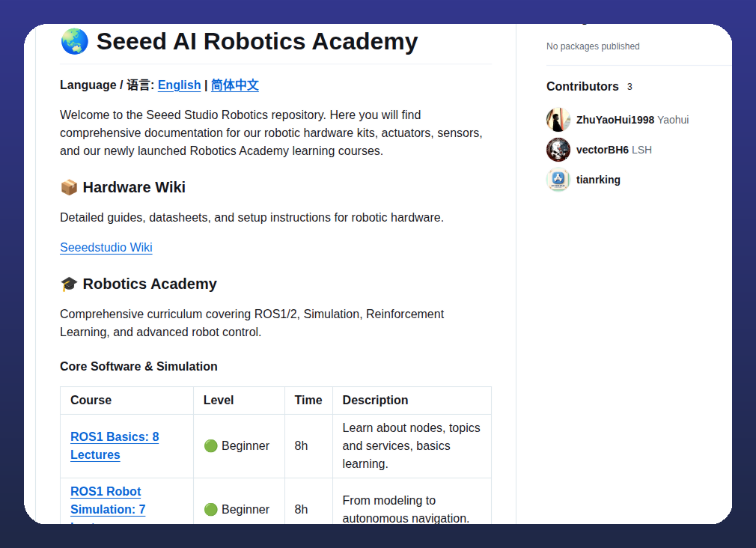Image resolution: width=756 pixels, height=548 pixels.
Task: Click the Robotics Academy heading text
Action: pyautogui.click(x=150, y=284)
